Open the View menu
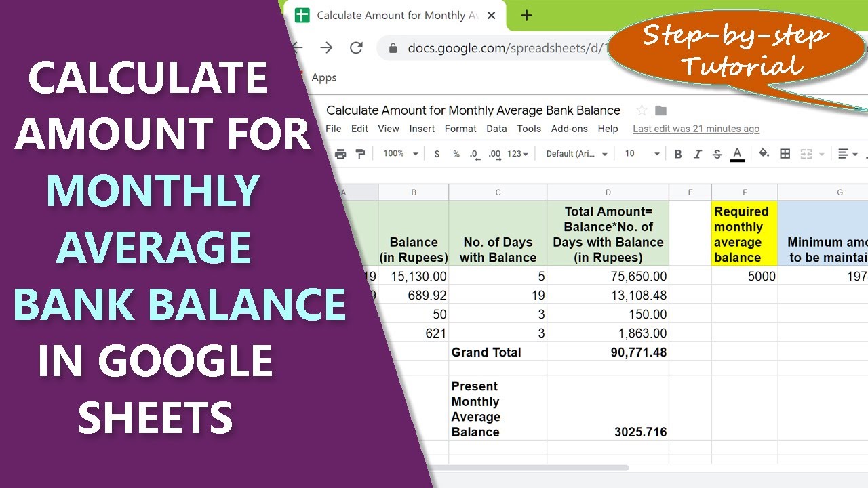This screenshot has width=868, height=488. pos(389,129)
